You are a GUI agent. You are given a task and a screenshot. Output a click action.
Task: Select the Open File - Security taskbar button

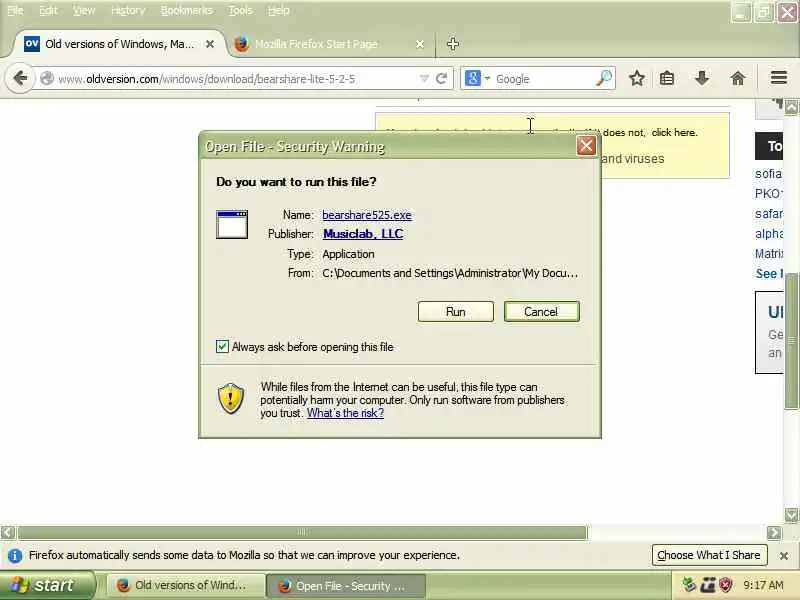tap(346, 586)
